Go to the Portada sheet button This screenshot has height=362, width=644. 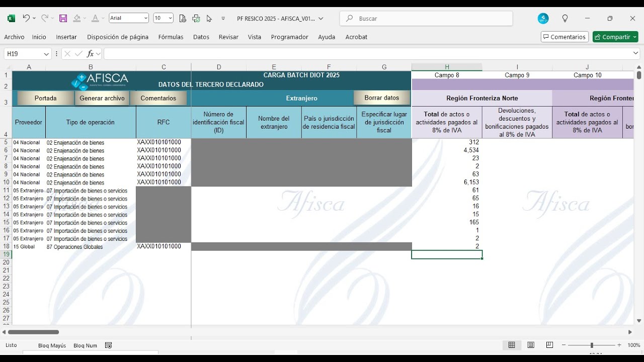coord(45,98)
